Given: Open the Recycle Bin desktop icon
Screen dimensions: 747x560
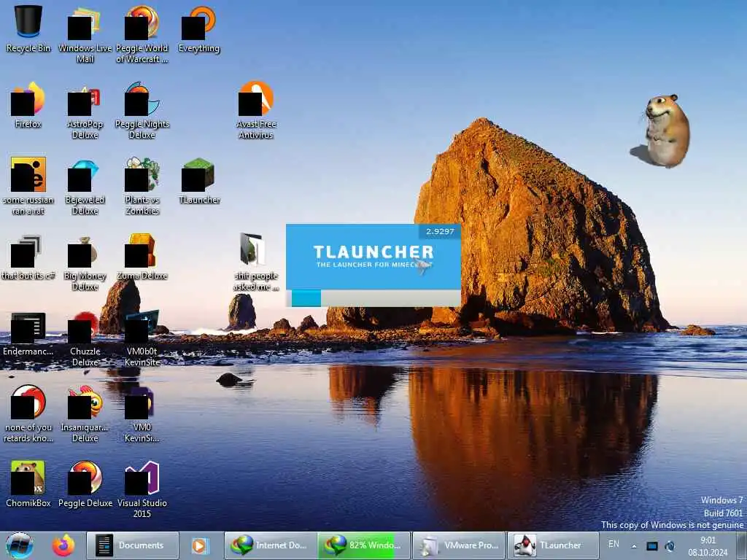Looking at the screenshot, I should click(x=28, y=29).
